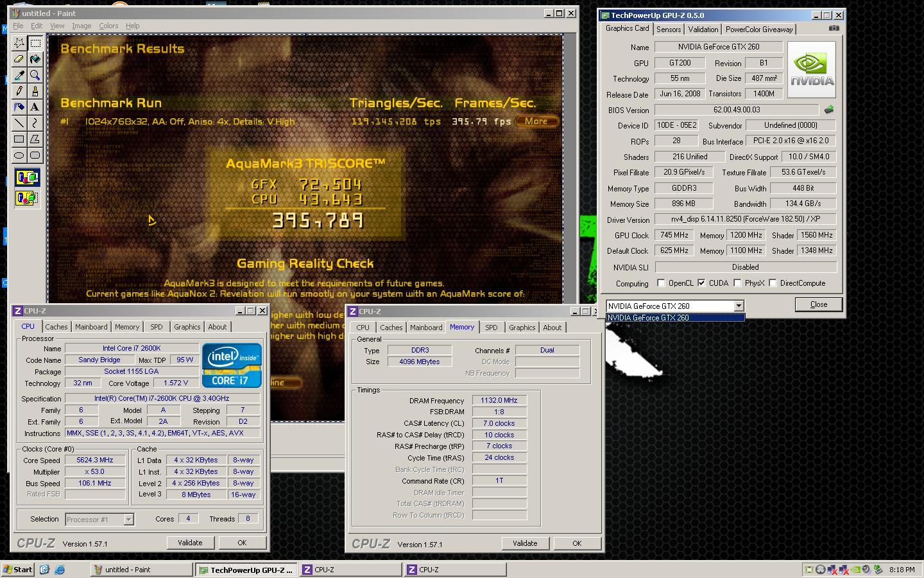The height and width of the screenshot is (578, 924).
Task: Click the DRAM Frequency 1132.0 MHz value
Action: 499,400
